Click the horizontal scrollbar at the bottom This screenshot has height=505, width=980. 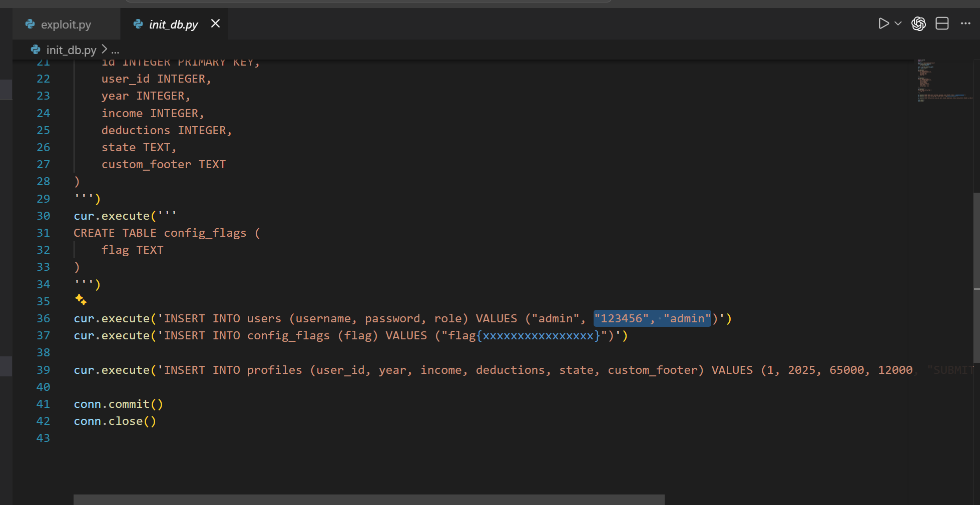pyautogui.click(x=369, y=499)
